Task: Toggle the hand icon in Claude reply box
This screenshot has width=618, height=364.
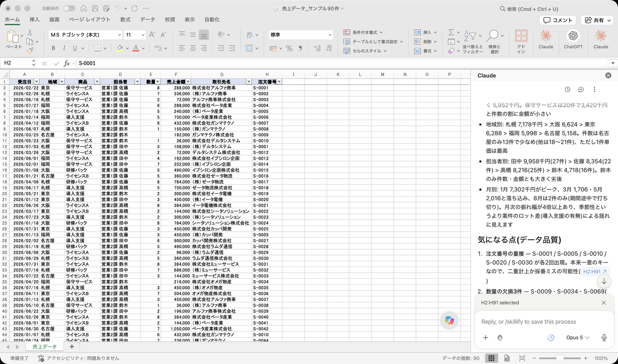Action: [500, 338]
